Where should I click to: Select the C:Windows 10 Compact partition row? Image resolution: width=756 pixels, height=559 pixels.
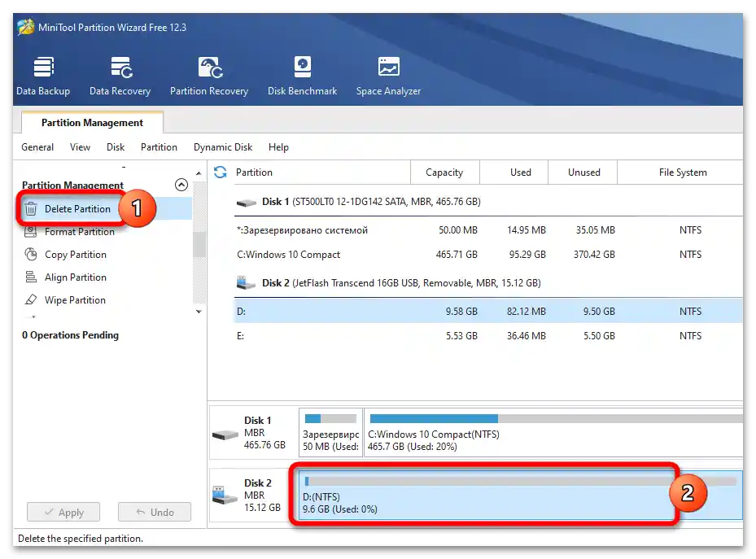[x=472, y=255]
